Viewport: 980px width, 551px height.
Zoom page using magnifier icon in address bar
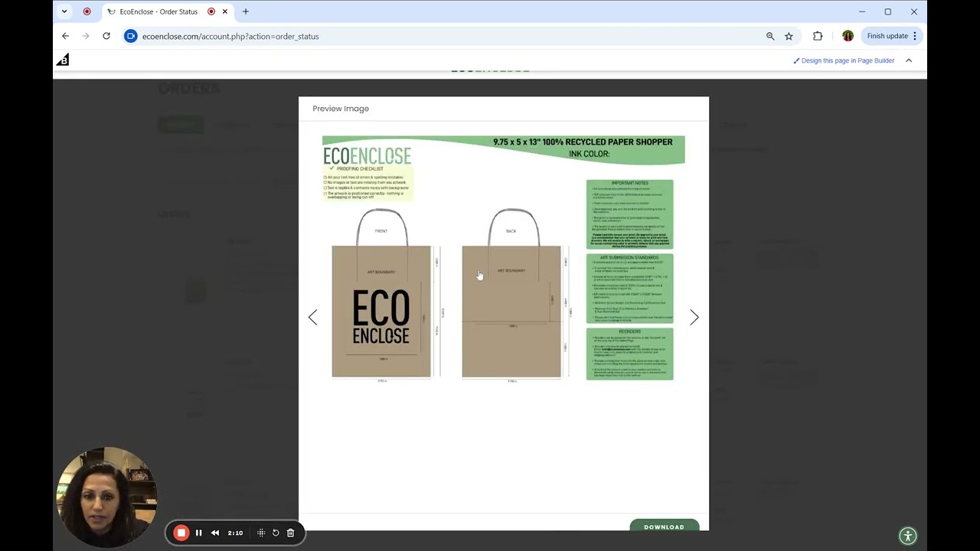770,36
